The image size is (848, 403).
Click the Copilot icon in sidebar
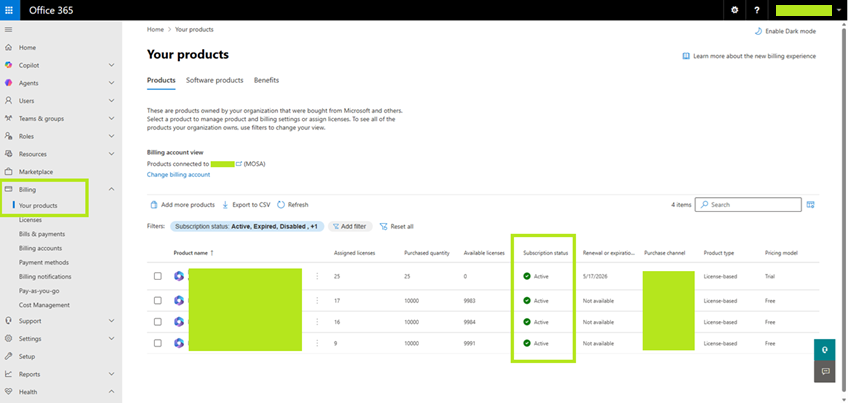(8, 65)
